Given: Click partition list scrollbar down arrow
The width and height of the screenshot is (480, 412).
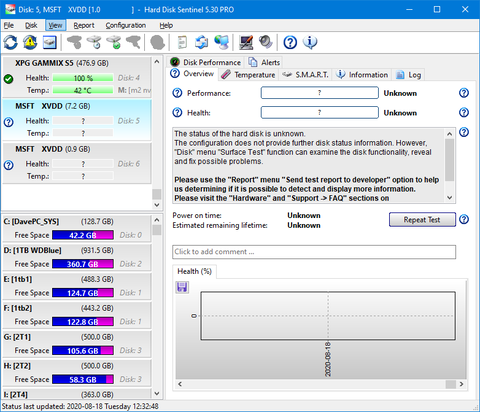Looking at the screenshot, I should coord(157,393).
